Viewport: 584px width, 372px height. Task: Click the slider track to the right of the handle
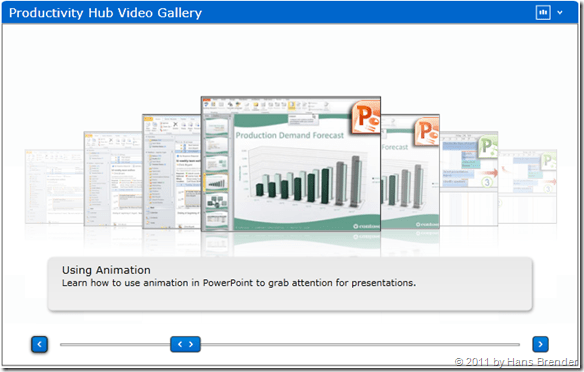click(x=360, y=344)
